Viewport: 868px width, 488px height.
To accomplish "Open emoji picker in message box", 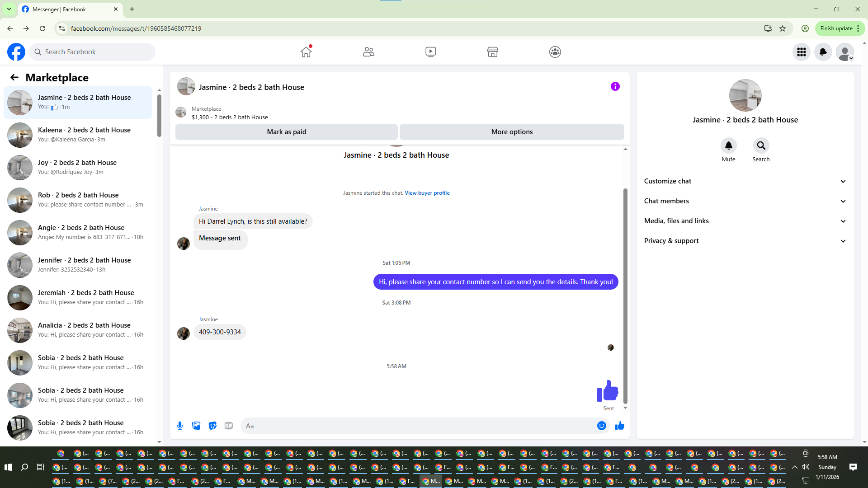I will (x=601, y=426).
